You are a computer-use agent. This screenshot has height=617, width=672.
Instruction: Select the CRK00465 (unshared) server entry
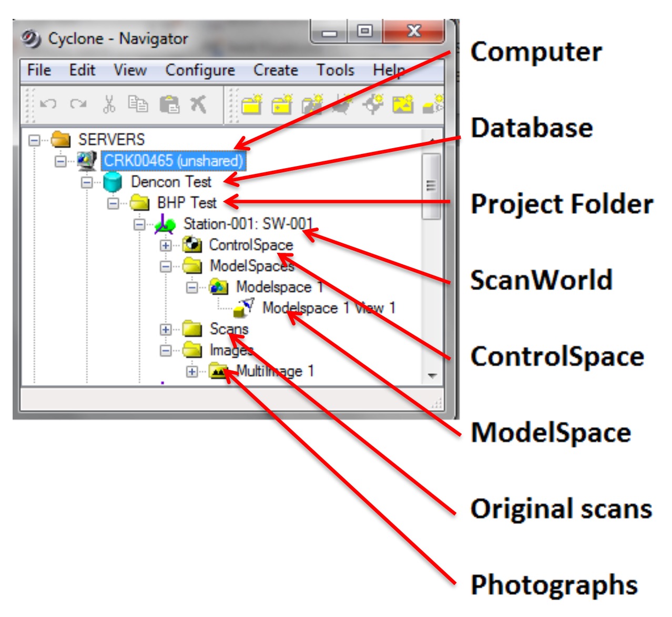click(x=173, y=161)
